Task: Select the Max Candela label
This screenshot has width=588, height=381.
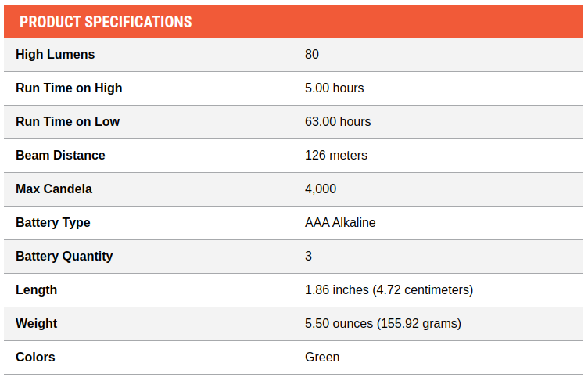Action: [x=54, y=189]
